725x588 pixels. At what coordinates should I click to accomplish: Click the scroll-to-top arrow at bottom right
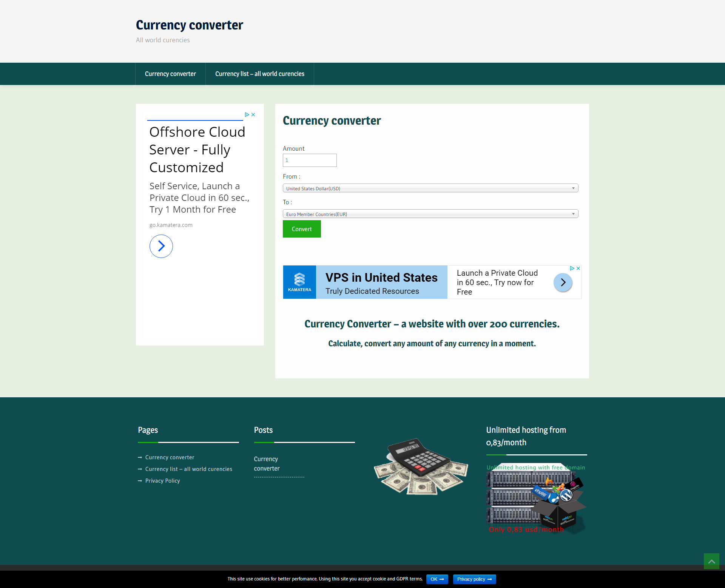711,561
